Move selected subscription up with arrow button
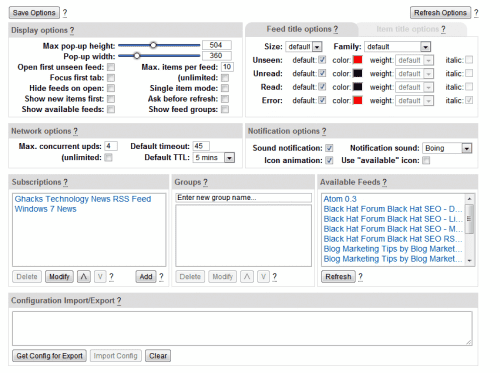500x373 pixels. (x=84, y=276)
